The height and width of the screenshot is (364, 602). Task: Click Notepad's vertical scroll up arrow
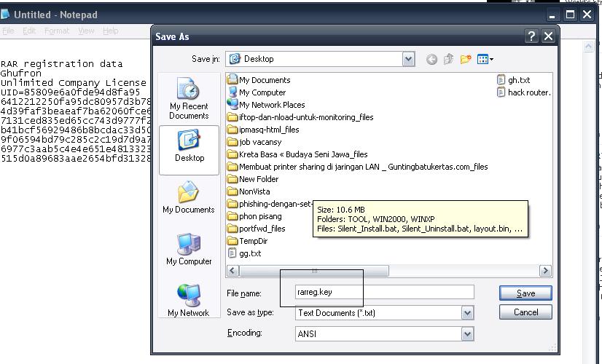pos(589,47)
